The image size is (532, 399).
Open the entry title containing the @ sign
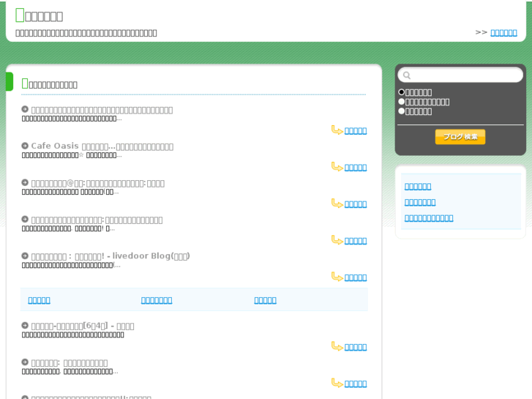(98, 183)
